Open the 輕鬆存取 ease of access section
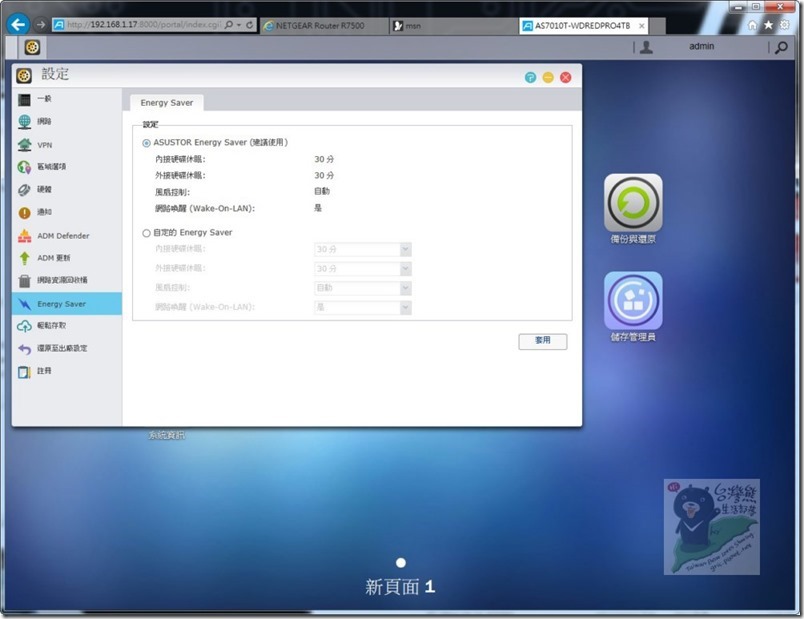This screenshot has height=619, width=804. [x=67, y=326]
